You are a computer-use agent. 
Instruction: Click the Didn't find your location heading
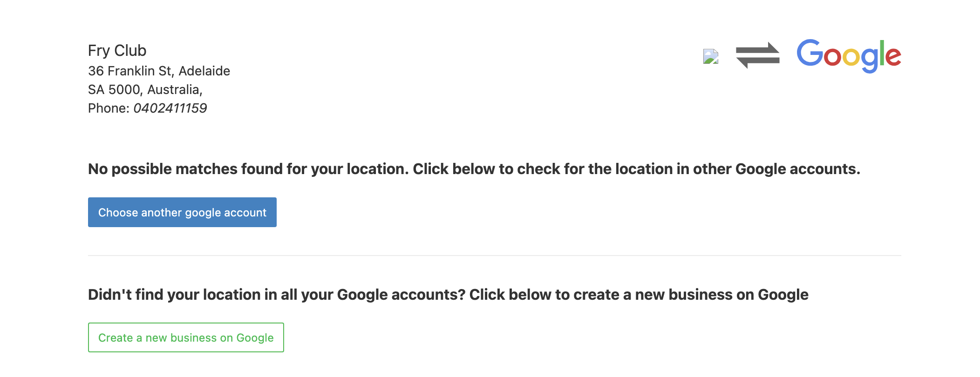click(448, 294)
